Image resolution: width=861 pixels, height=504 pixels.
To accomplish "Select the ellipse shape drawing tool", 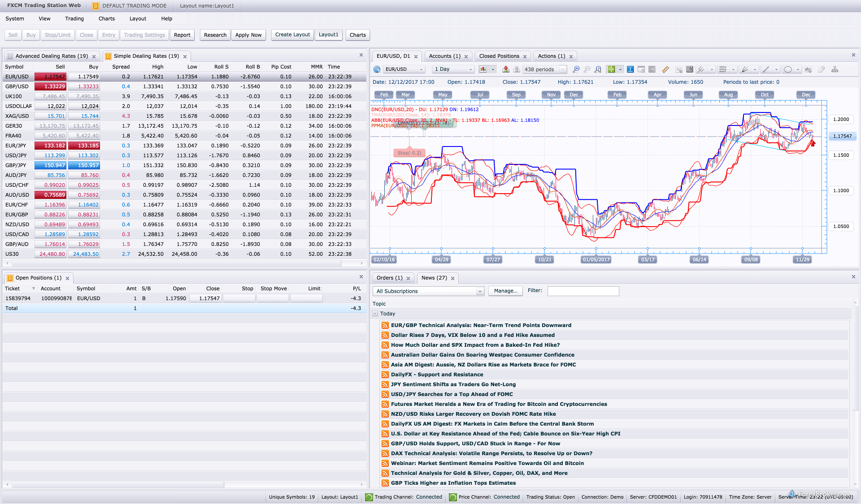I will coord(788,69).
